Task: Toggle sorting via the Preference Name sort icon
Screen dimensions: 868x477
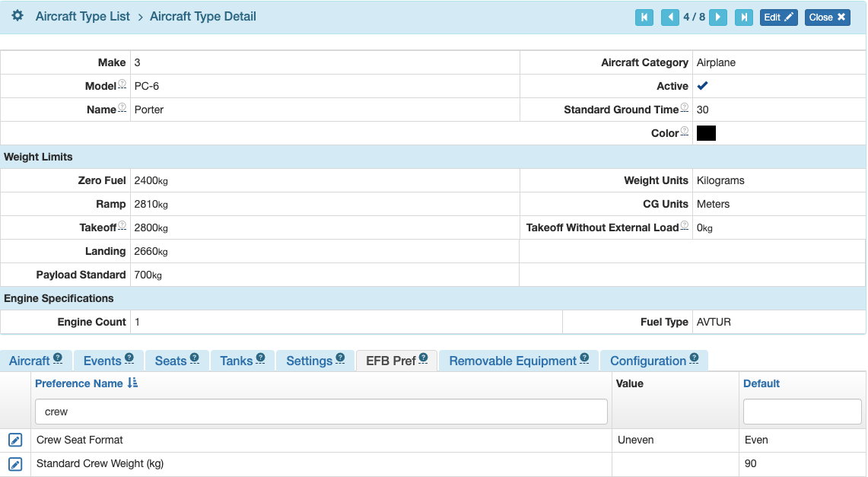Action: click(x=133, y=383)
